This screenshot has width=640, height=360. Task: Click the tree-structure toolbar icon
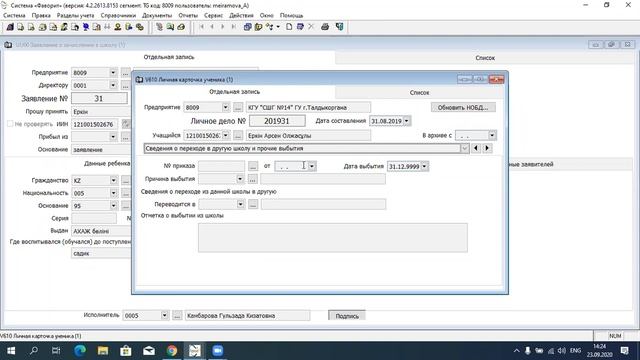point(269,27)
